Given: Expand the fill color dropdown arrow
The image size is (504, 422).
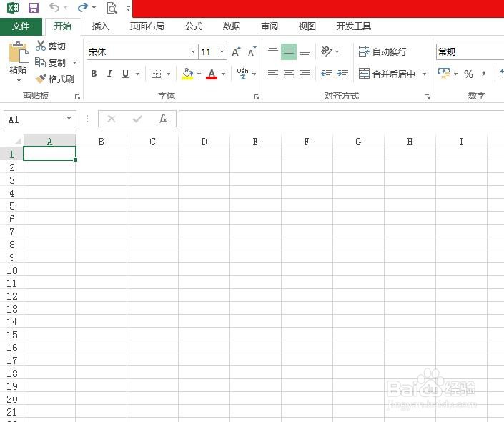Looking at the screenshot, I should coord(199,74).
